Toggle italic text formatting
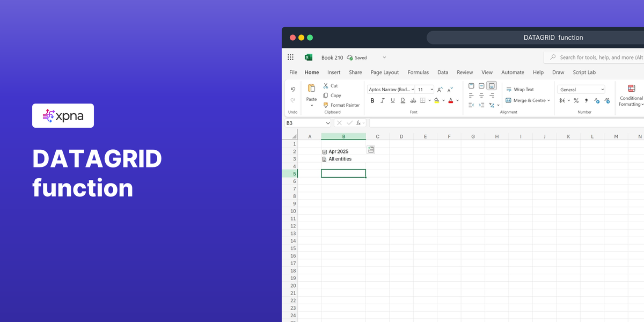644x322 pixels. (383, 100)
